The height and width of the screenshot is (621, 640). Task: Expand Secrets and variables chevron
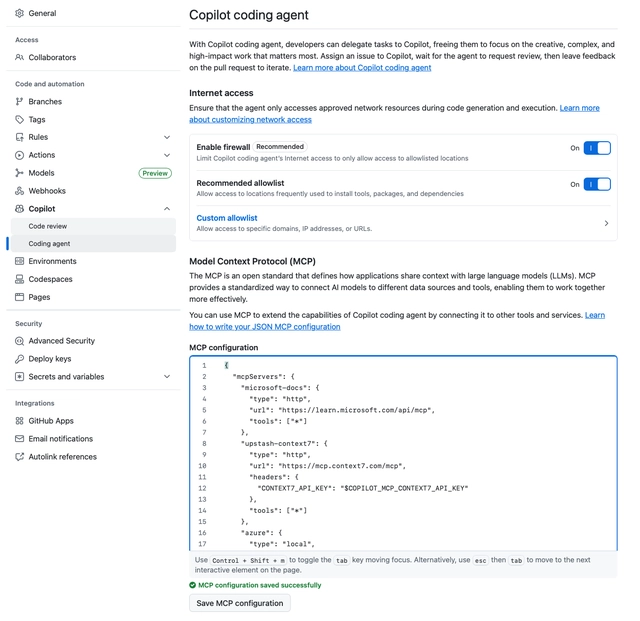(167, 377)
